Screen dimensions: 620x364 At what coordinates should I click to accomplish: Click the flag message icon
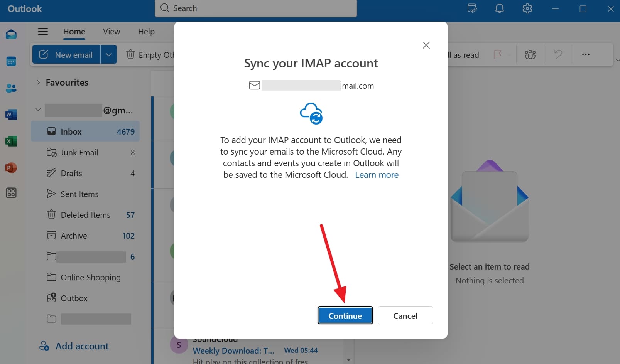tap(498, 54)
